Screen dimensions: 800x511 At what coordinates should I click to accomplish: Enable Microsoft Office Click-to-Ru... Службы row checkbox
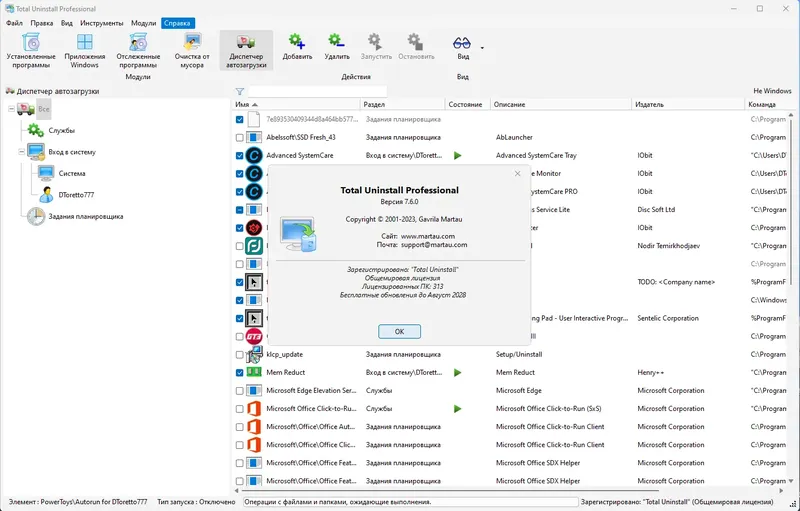(239, 409)
